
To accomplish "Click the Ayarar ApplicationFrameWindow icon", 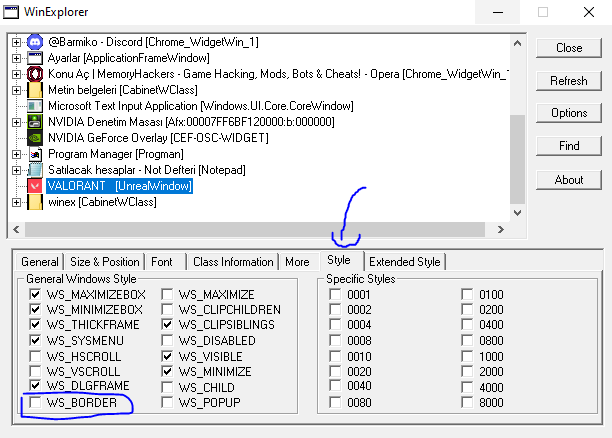I will coord(35,58).
